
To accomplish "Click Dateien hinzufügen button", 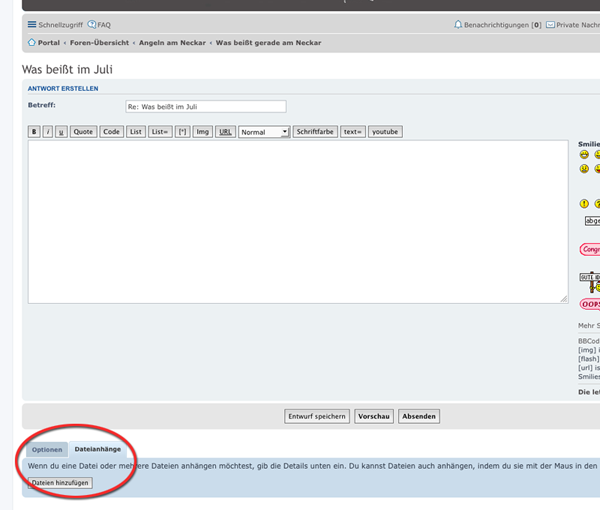I will click(60, 483).
